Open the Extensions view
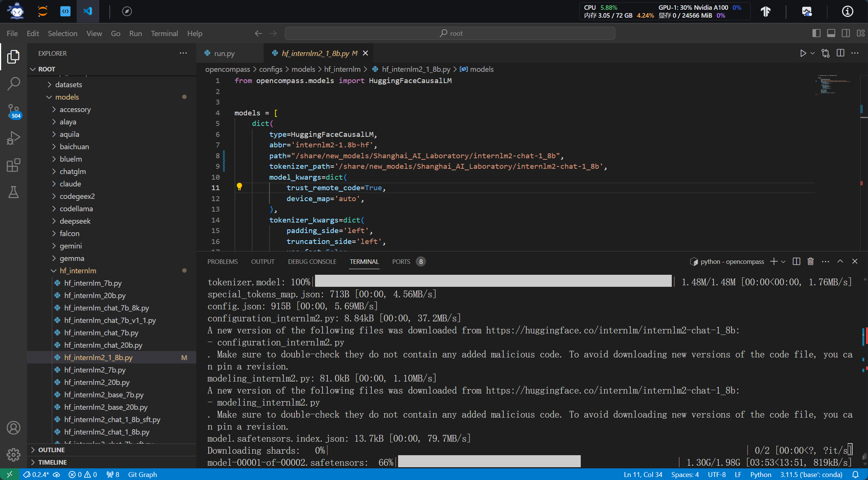 click(14, 165)
